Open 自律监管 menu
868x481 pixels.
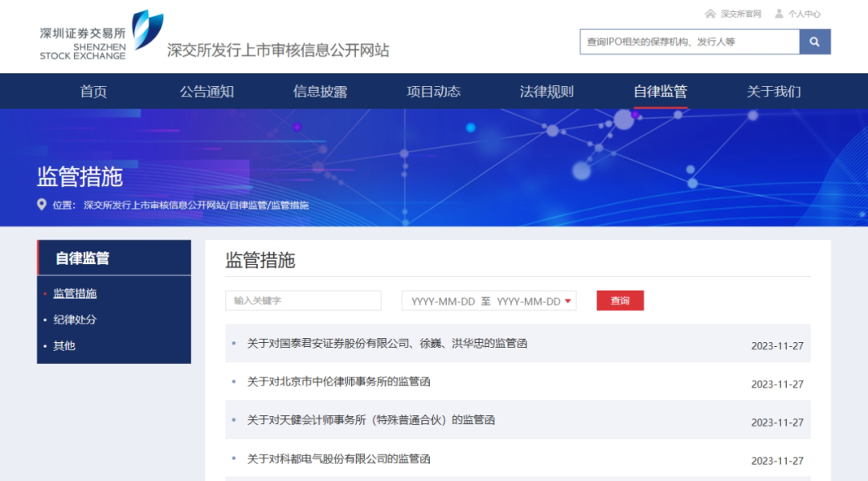click(661, 92)
